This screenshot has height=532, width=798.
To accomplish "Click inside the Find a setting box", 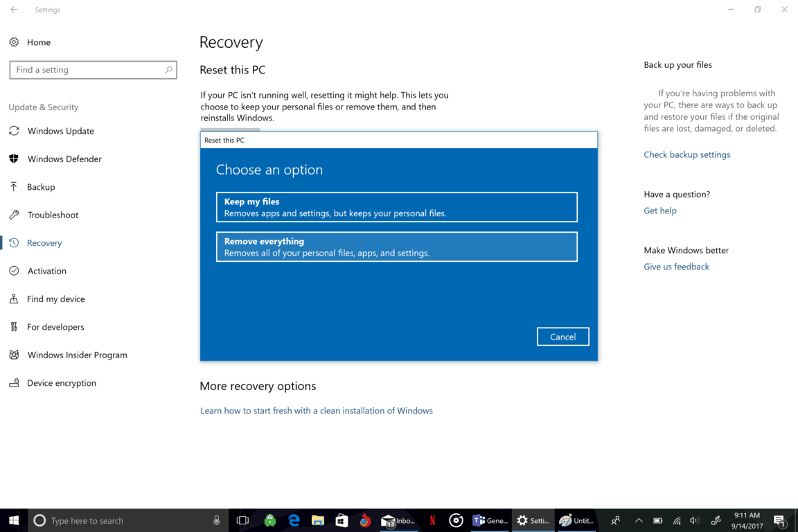I will click(x=93, y=70).
